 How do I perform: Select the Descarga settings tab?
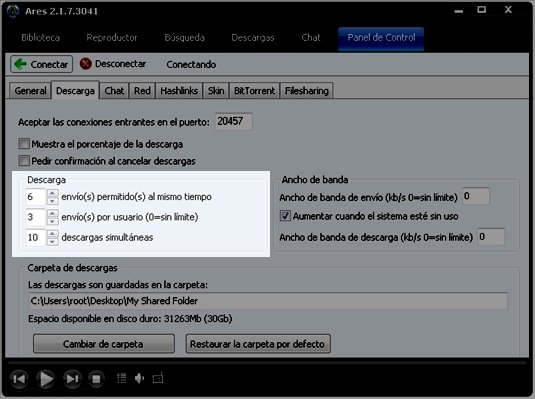(75, 90)
